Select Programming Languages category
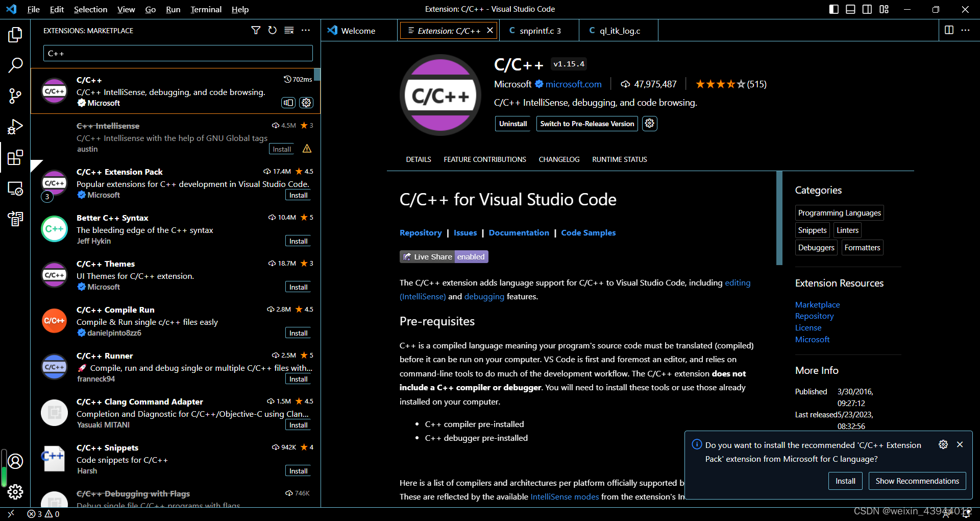The image size is (980, 521). (x=839, y=213)
